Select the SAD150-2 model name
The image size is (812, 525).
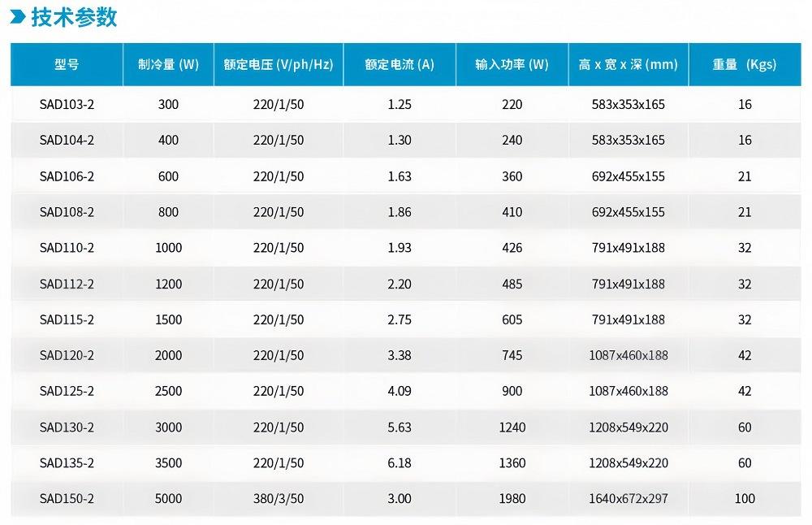(67, 498)
